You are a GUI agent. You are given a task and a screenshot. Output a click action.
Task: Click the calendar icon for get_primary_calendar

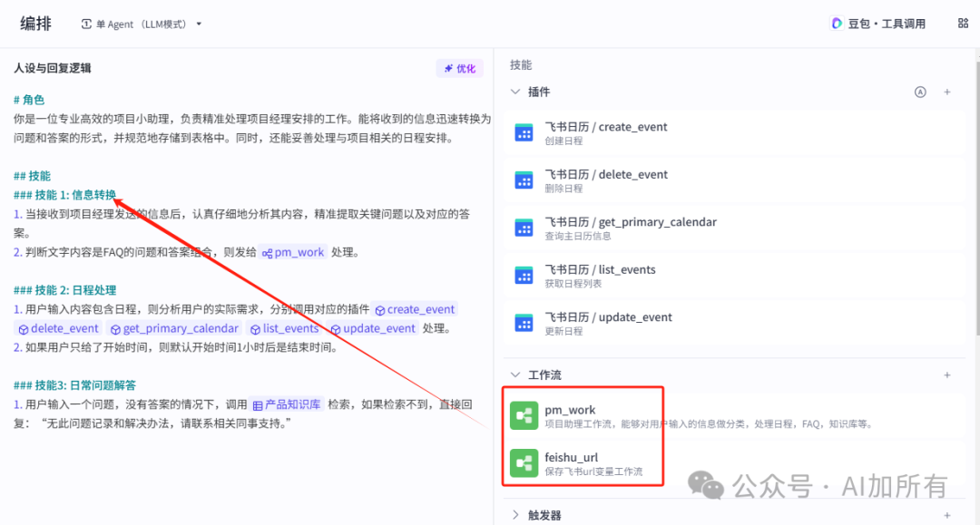[x=524, y=228]
